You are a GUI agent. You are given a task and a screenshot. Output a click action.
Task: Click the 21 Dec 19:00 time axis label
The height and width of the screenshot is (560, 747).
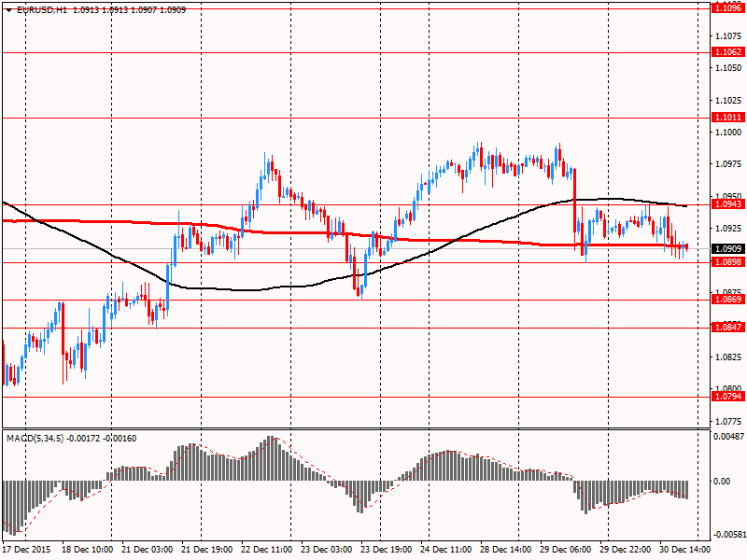[x=206, y=549]
